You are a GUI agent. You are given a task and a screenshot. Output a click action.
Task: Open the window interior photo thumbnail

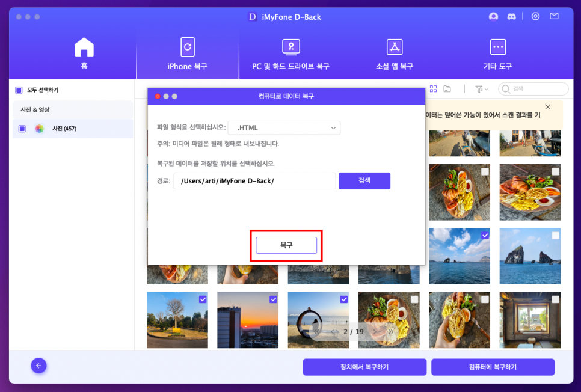click(530, 320)
